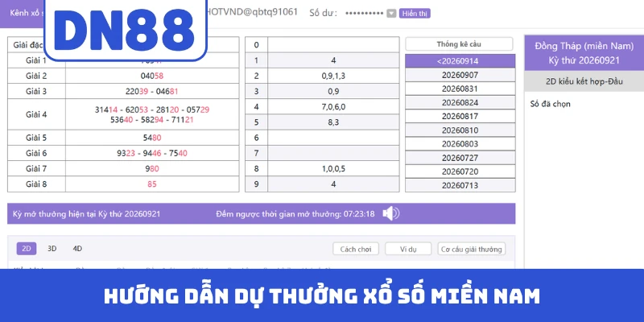
Task: Click the Kỳ mở thưởng hiện tại text
Action: point(87,213)
